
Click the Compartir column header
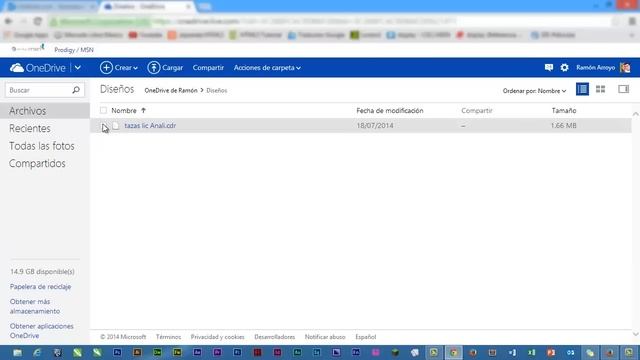click(x=477, y=111)
